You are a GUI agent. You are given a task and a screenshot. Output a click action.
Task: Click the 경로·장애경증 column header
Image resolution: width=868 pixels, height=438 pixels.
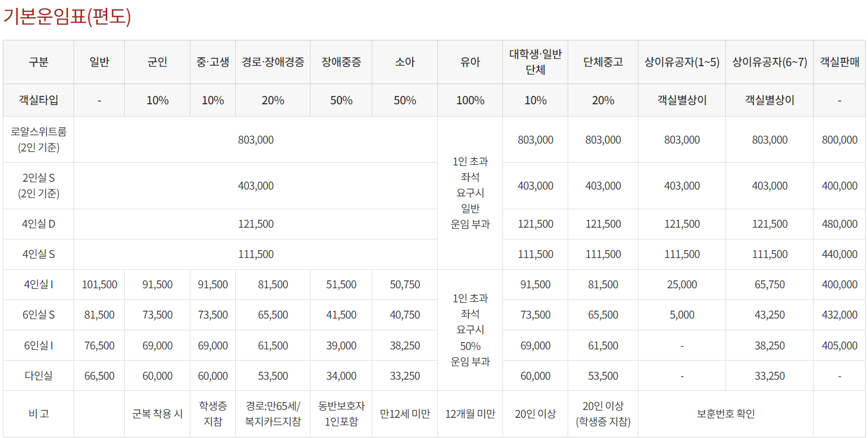tap(273, 62)
